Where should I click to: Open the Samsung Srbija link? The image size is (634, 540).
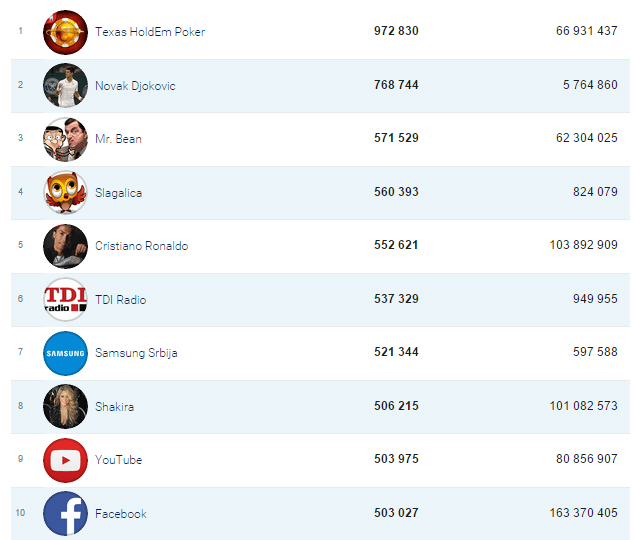pyautogui.click(x=136, y=353)
